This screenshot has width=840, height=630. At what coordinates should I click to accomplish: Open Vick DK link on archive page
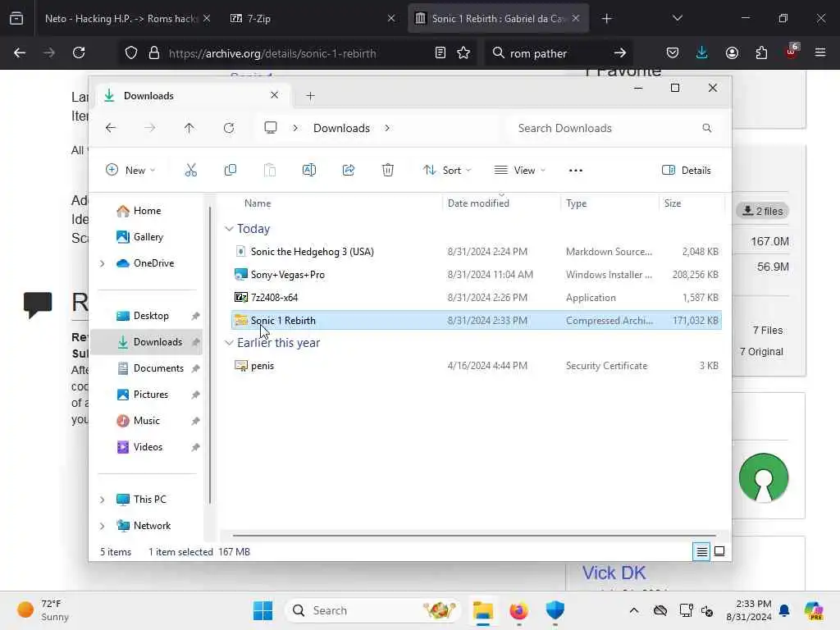tap(614, 573)
